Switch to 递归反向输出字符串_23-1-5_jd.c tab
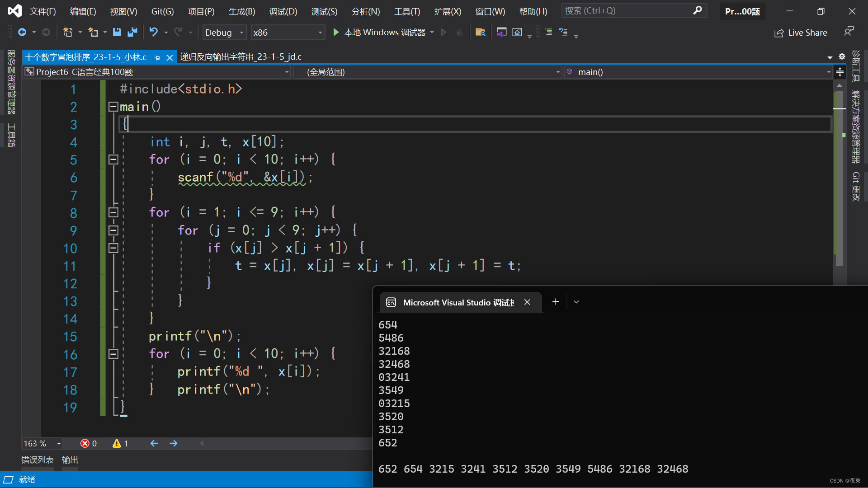Viewport: 868px width, 488px height. point(241,57)
